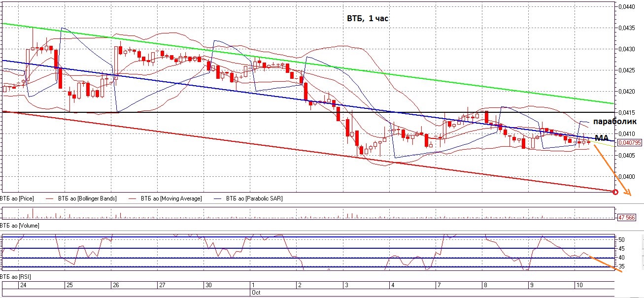This screenshot has height=298, width=644.
Task: Click the RSI axis value 35
Action: [623, 266]
